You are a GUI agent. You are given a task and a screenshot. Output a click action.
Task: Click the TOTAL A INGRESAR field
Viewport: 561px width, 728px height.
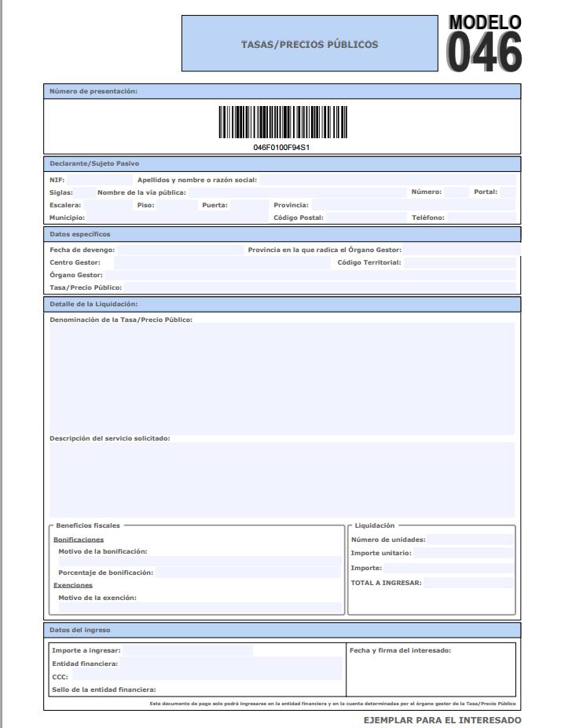click(x=468, y=583)
